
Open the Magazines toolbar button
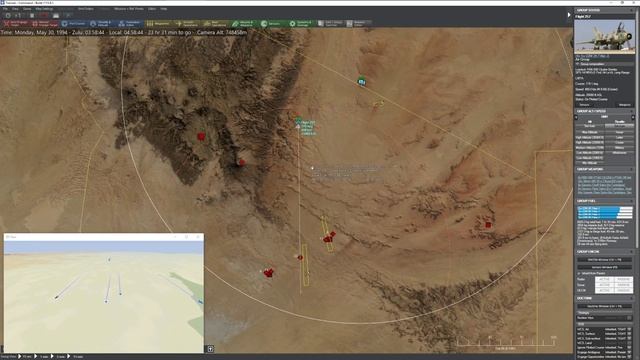point(159,24)
